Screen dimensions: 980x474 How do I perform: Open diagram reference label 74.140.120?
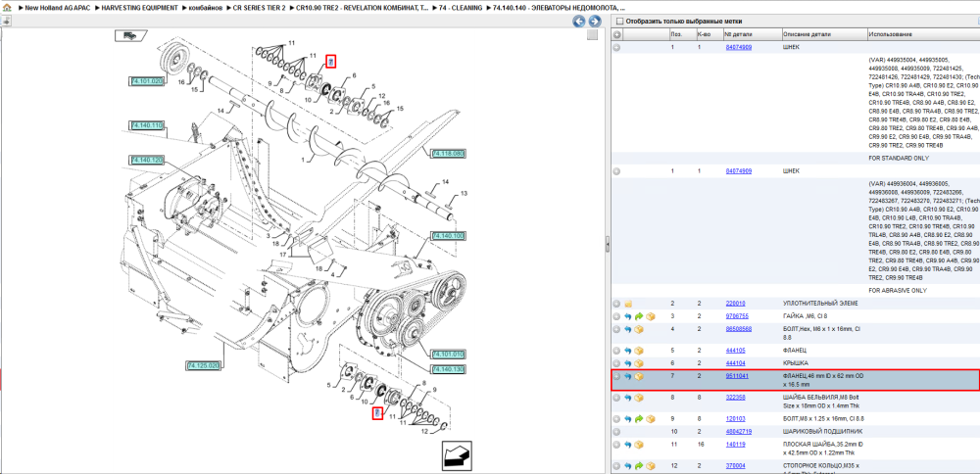147,161
